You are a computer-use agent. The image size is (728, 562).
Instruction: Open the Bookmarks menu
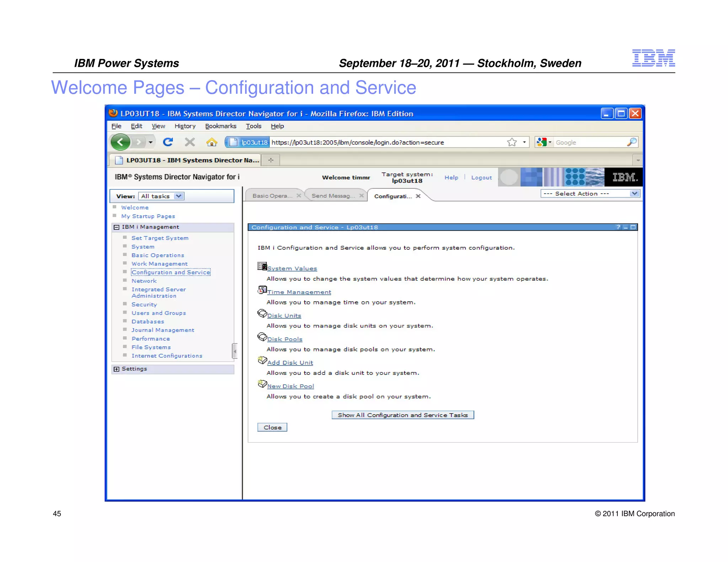click(x=220, y=126)
